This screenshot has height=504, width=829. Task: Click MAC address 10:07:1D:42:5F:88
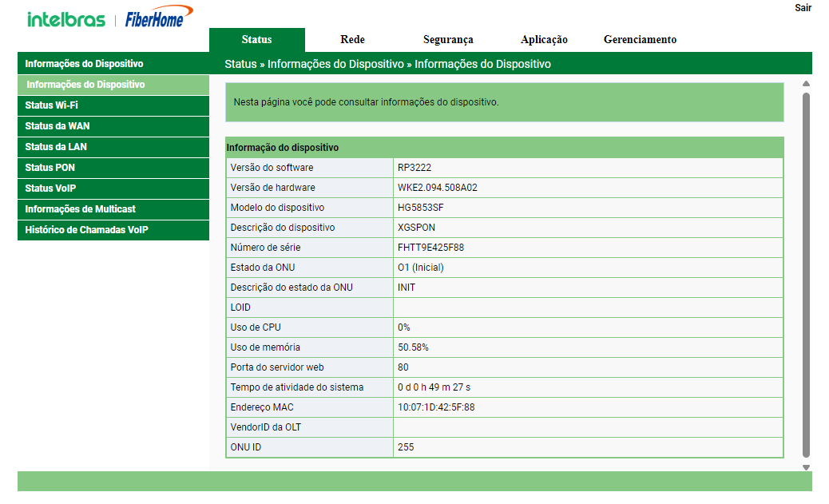pos(436,407)
